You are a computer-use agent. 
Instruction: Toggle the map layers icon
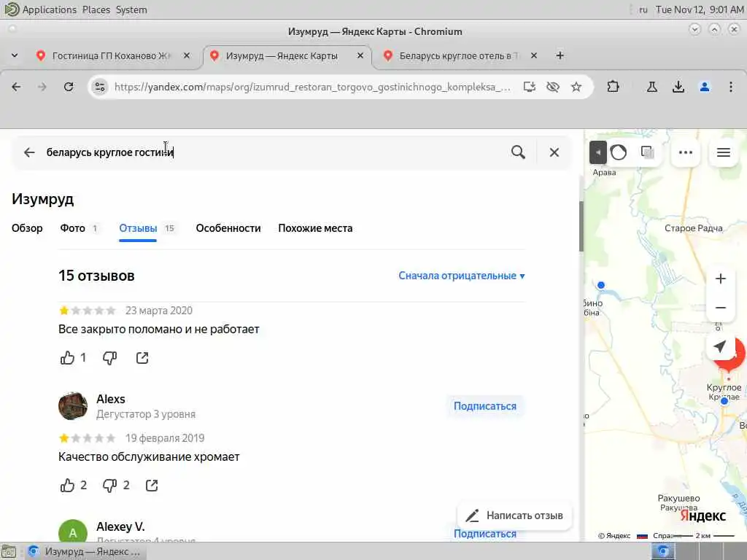(648, 152)
